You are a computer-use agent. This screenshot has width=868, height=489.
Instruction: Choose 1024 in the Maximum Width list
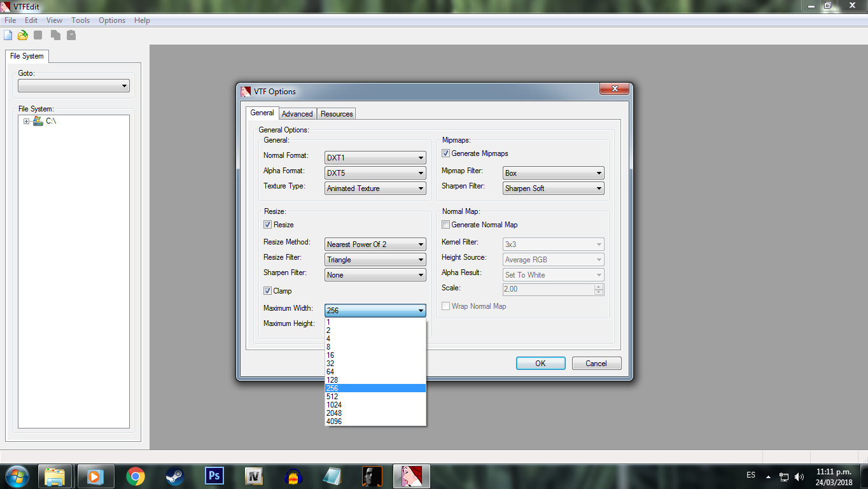pos(375,405)
